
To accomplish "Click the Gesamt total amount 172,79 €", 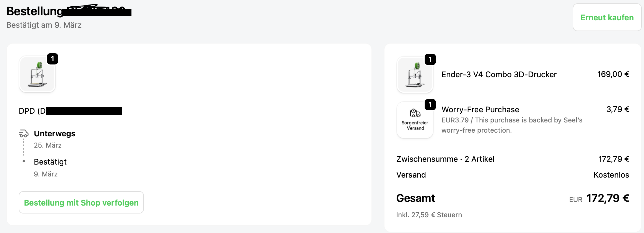I will pos(608,198).
